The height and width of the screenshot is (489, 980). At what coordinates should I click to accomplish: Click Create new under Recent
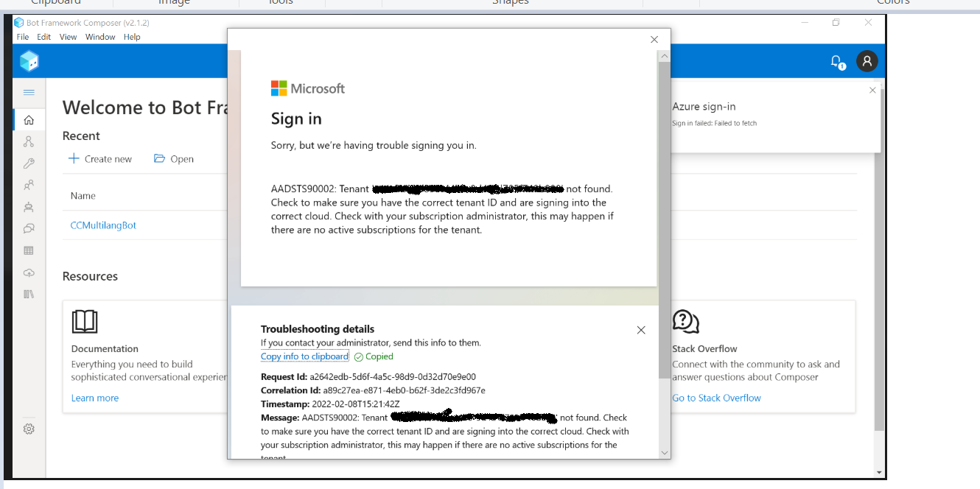click(100, 158)
